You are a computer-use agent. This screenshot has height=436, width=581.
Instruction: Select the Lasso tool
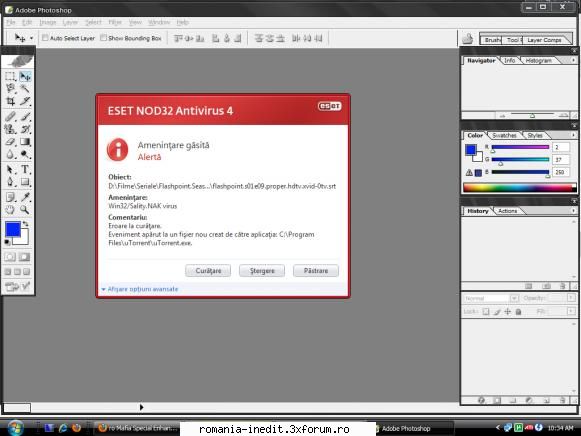[10, 89]
